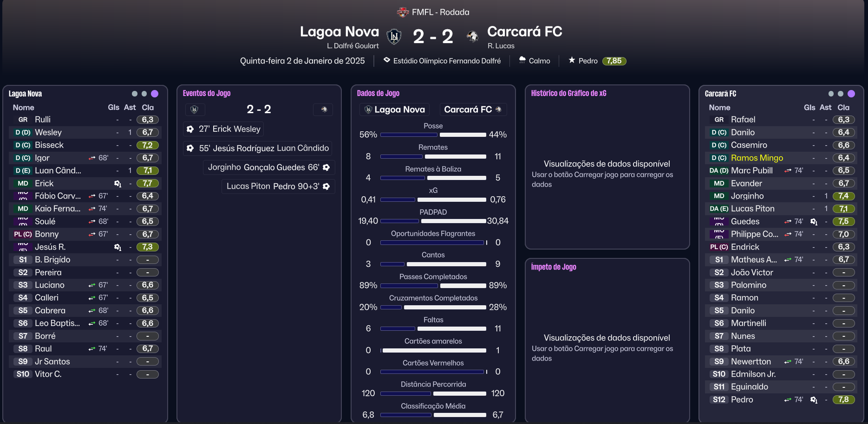Select the purple page dot in Lagoa Nova panel
Screen dimensions: 868x424
(155, 94)
